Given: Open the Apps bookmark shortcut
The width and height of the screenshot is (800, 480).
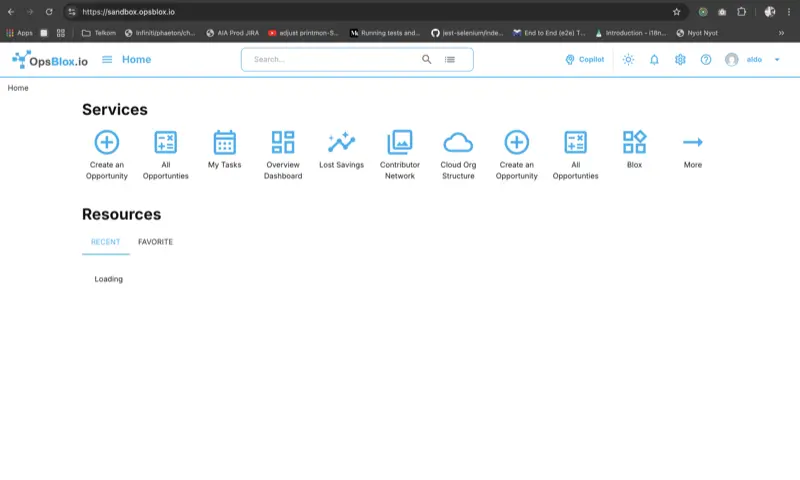Looking at the screenshot, I should point(19,33).
